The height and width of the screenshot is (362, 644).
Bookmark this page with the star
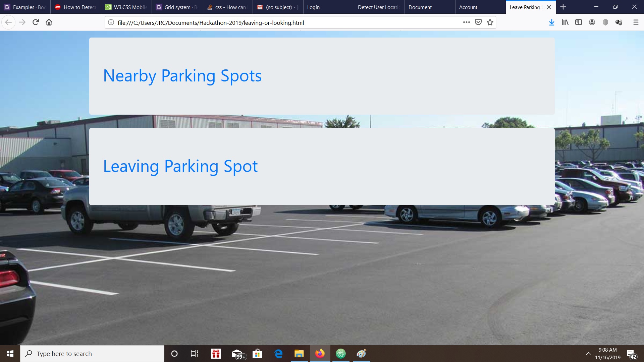[490, 22]
